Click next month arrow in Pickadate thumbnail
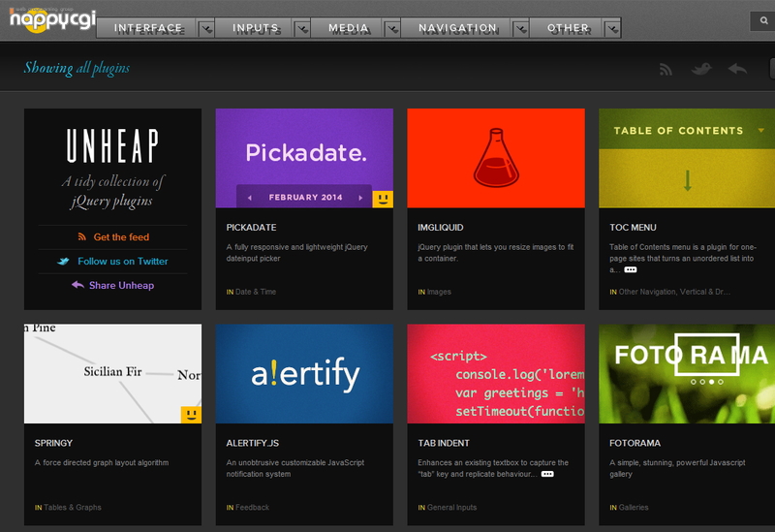Image resolution: width=775 pixels, height=532 pixels. pyautogui.click(x=360, y=198)
